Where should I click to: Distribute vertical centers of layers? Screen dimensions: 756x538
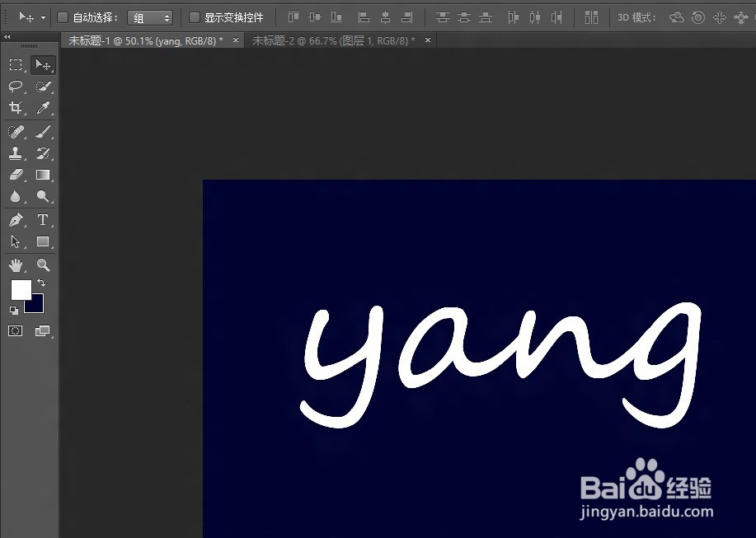click(x=464, y=18)
